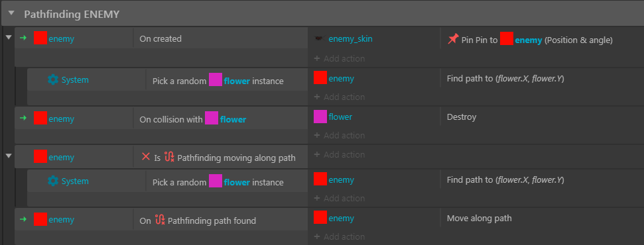
Task: Click Add action under Move along path
Action: [x=340, y=237]
